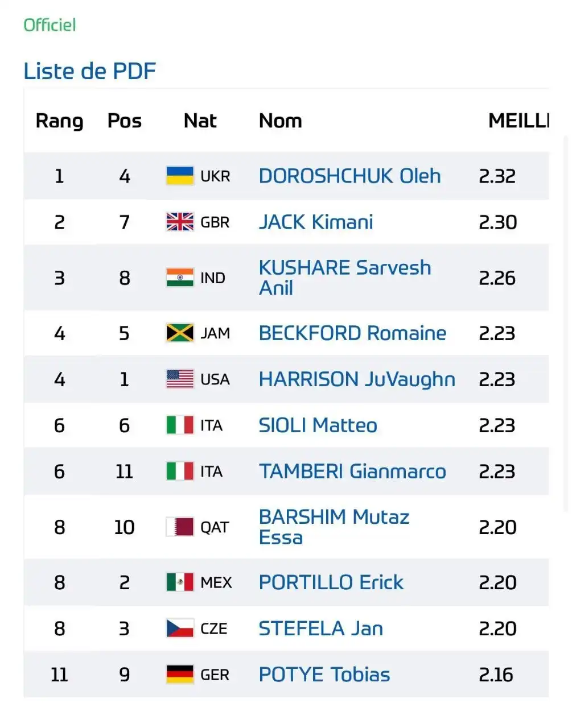Click the Great Britain flag icon

180,222
